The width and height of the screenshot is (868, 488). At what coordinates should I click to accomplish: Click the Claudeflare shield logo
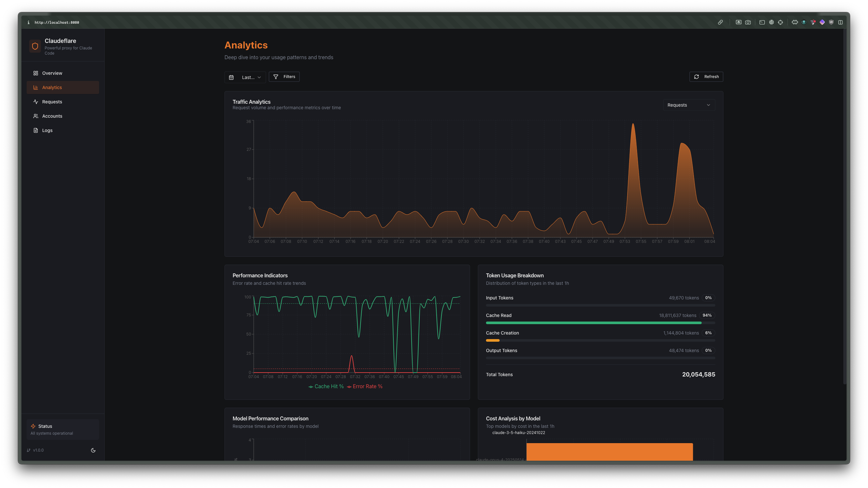pos(35,46)
